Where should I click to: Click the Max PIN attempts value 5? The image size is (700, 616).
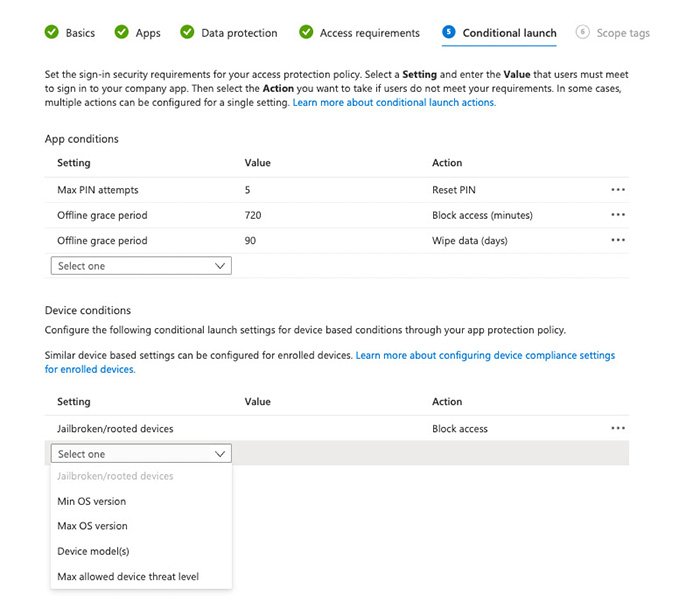click(247, 190)
